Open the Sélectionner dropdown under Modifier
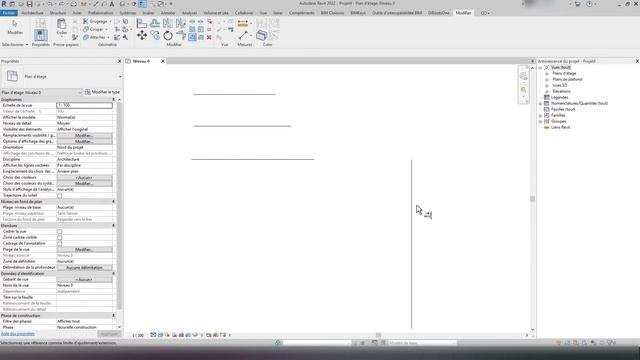The width and height of the screenshot is (640, 360). (15, 44)
